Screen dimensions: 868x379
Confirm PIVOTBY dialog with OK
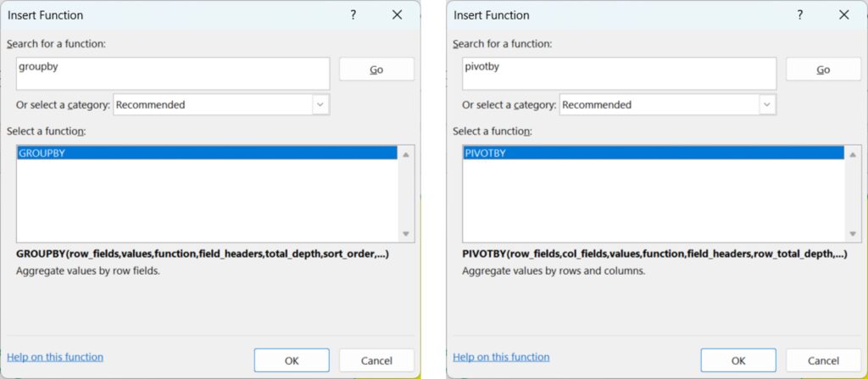[x=738, y=360]
